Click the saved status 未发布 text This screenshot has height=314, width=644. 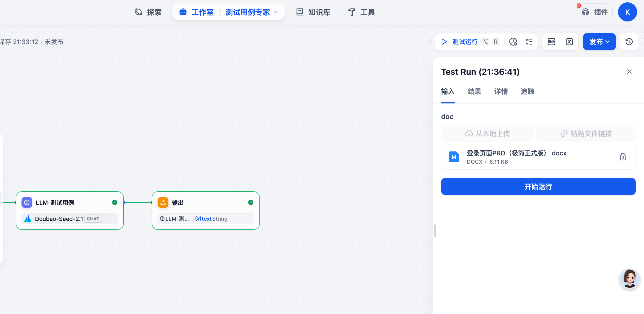pos(54,42)
